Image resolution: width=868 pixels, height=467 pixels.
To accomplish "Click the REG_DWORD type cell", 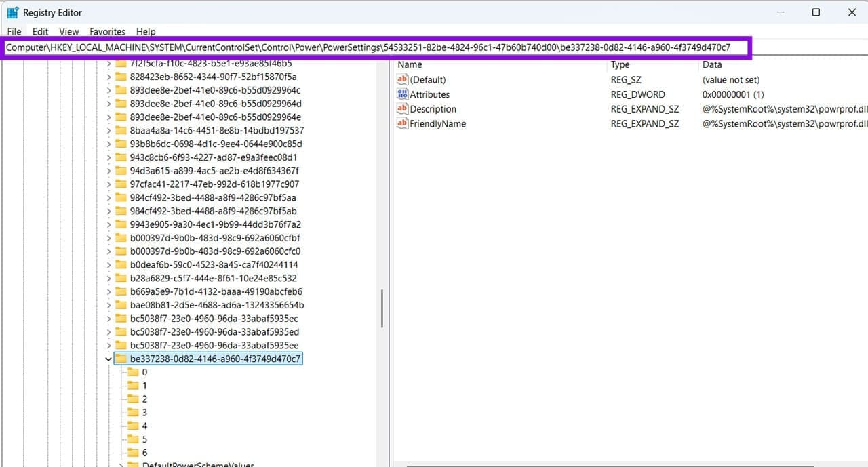I will [638, 94].
